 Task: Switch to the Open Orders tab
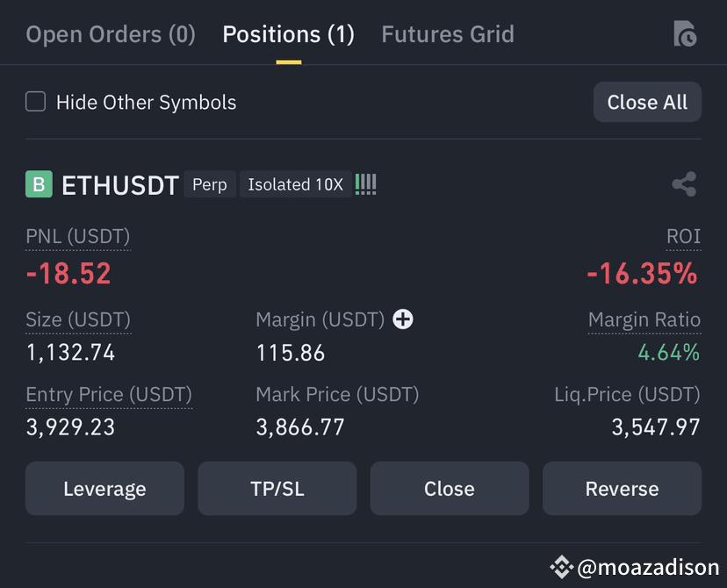coord(111,35)
